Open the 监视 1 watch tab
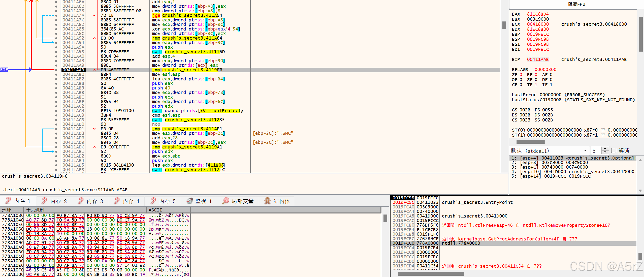 (199, 201)
